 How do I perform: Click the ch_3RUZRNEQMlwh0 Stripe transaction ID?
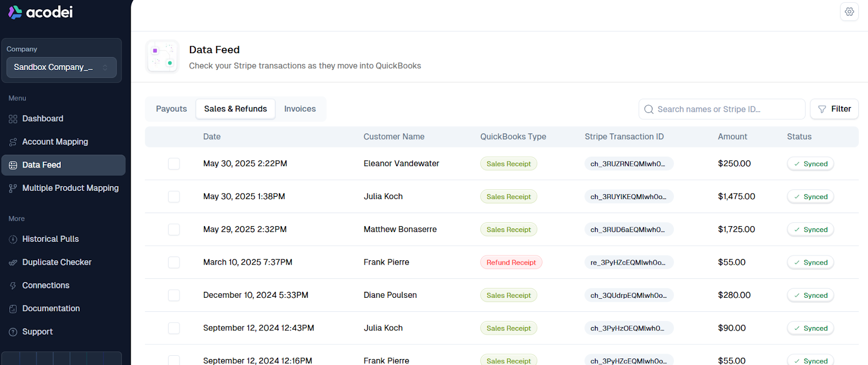pyautogui.click(x=628, y=164)
